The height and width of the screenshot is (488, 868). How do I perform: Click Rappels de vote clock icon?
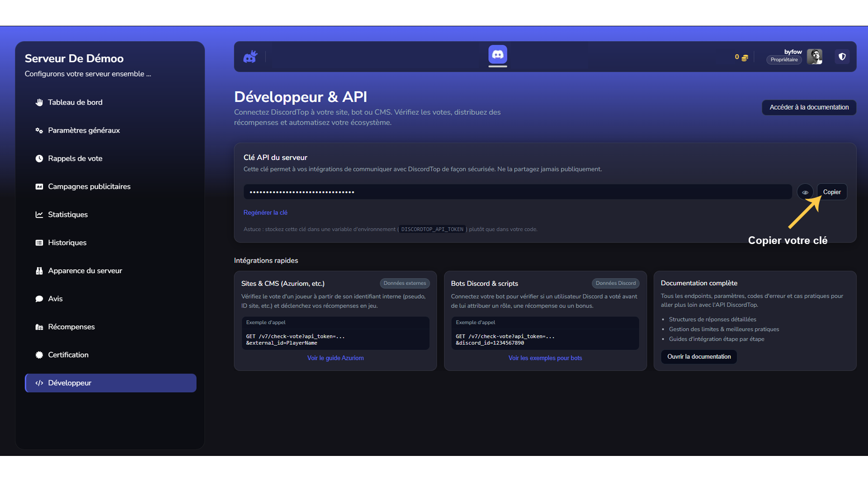(x=39, y=159)
